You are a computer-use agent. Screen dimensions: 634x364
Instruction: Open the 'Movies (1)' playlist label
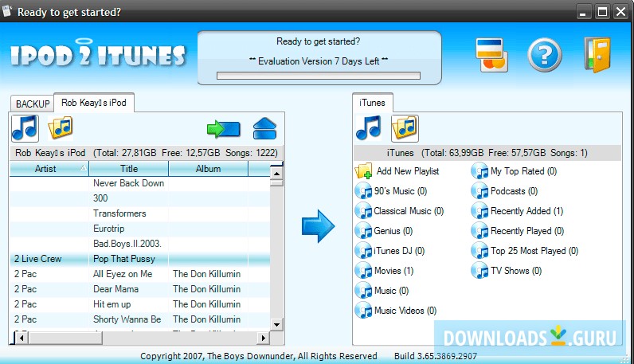tap(393, 271)
